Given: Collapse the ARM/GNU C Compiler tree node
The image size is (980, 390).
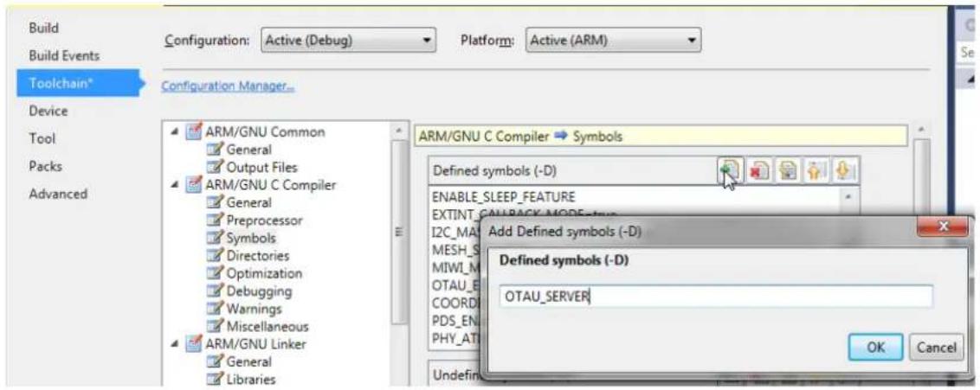Looking at the screenshot, I should [x=174, y=185].
